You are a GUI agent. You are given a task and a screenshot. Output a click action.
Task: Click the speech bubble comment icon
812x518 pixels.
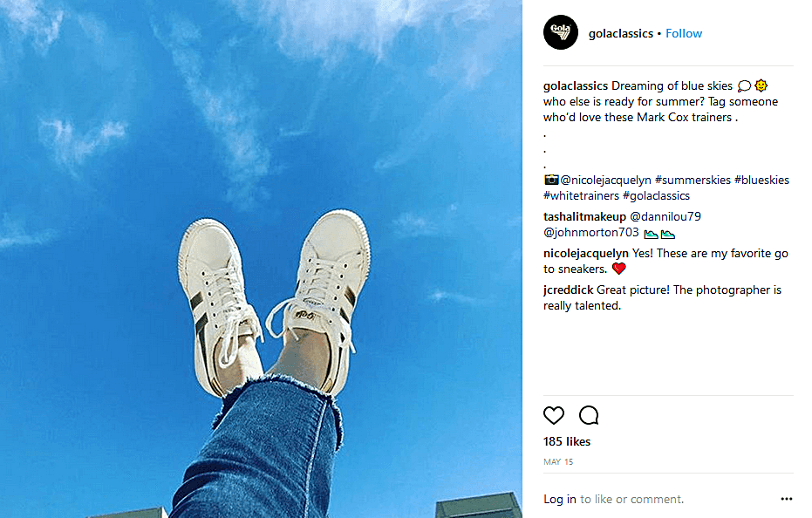coord(589,415)
